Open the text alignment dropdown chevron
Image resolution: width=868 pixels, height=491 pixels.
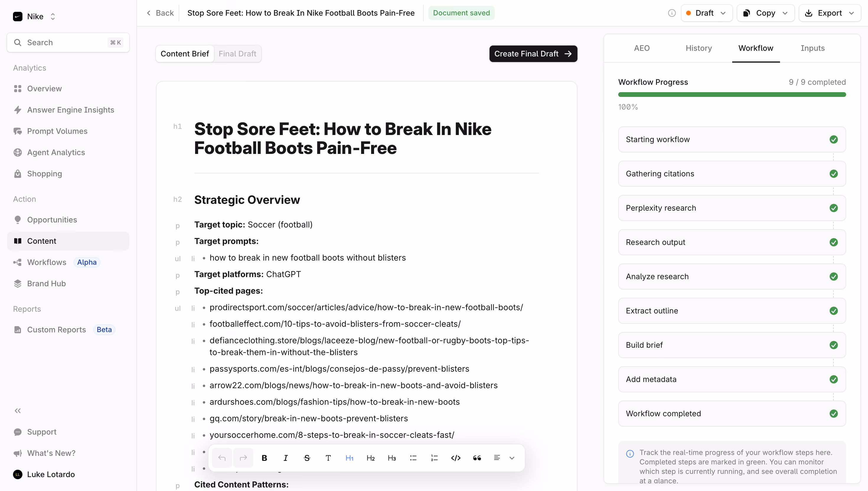coord(512,458)
